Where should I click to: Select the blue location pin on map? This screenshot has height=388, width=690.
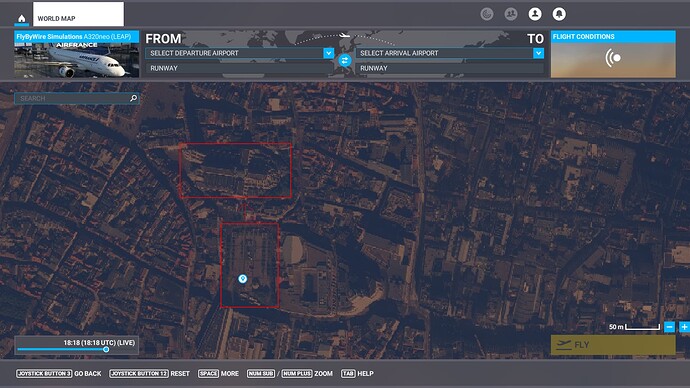pyautogui.click(x=242, y=278)
